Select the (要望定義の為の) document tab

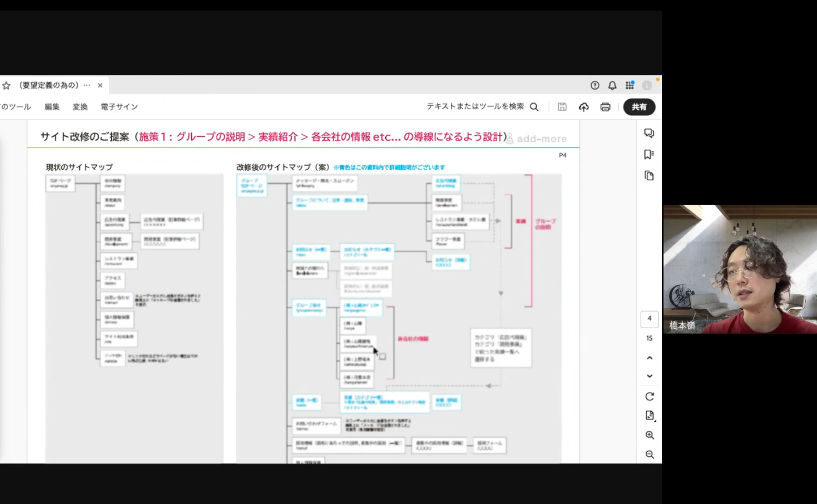[x=54, y=86]
